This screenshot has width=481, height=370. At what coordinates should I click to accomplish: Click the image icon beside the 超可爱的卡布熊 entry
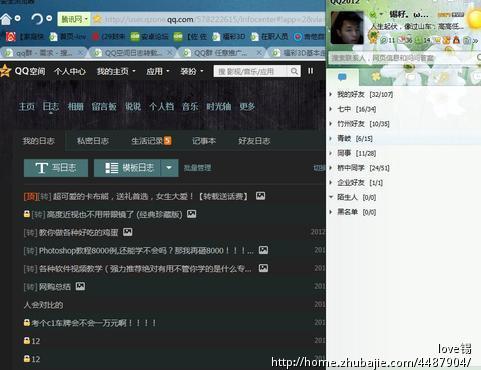(x=261, y=196)
